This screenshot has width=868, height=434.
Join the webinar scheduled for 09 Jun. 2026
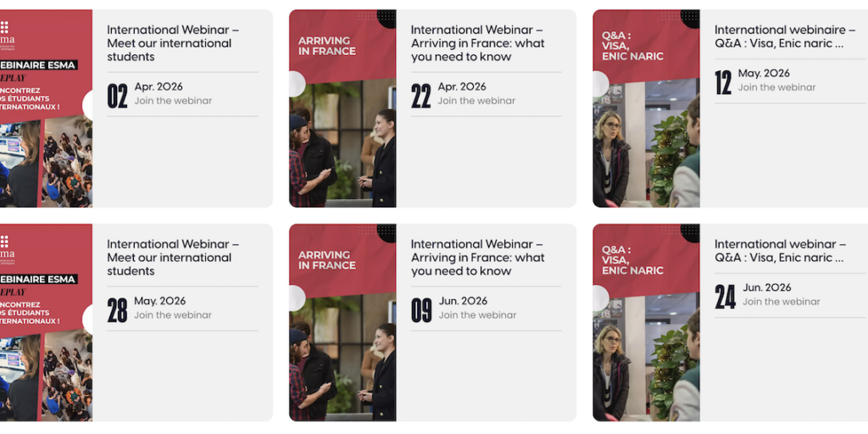click(x=477, y=315)
